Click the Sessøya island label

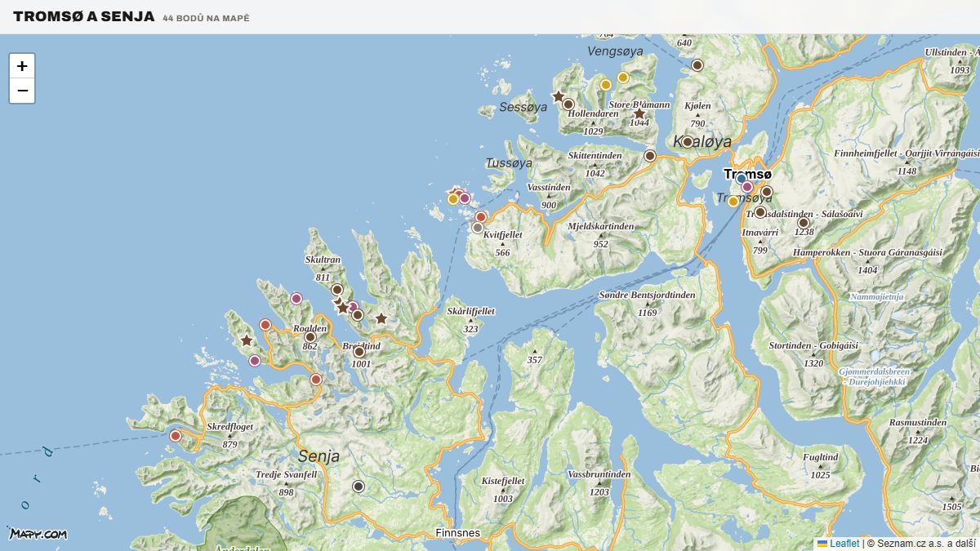click(523, 107)
